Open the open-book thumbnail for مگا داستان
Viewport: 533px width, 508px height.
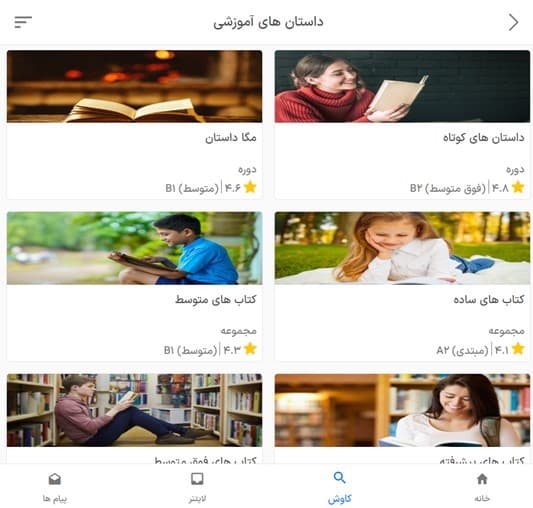pos(135,86)
